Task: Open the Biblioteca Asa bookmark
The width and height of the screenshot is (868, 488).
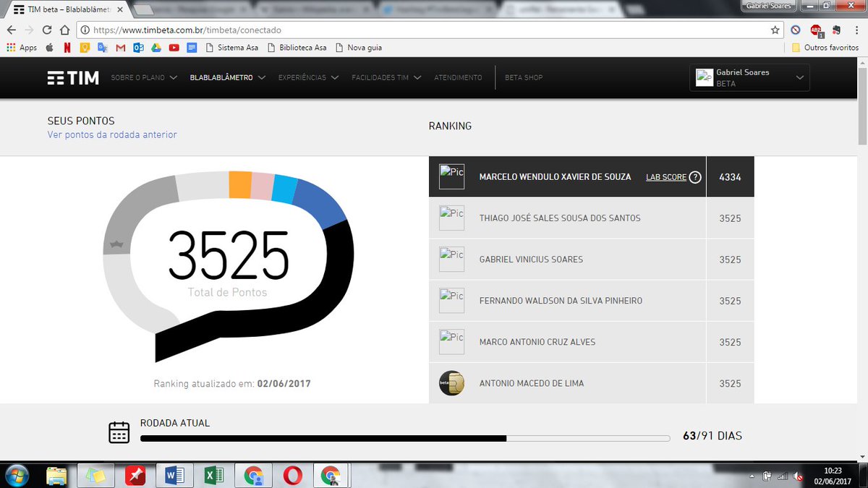Action: click(297, 48)
